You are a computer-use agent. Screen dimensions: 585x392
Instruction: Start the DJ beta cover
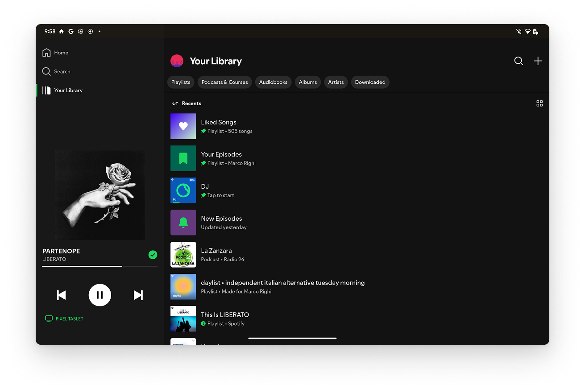[183, 190]
